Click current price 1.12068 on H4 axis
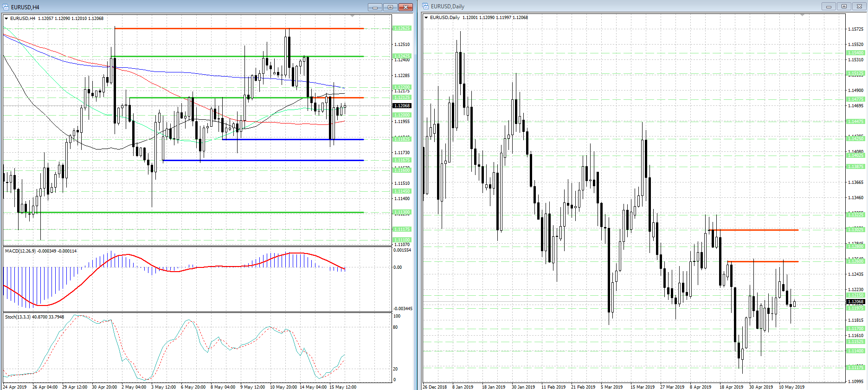This screenshot has height=390, width=868. tap(402, 106)
